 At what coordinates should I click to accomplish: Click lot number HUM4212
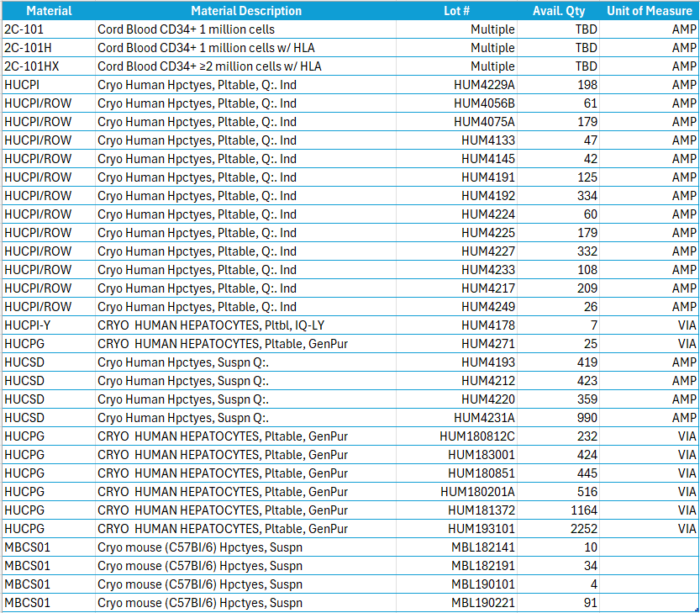coord(488,381)
